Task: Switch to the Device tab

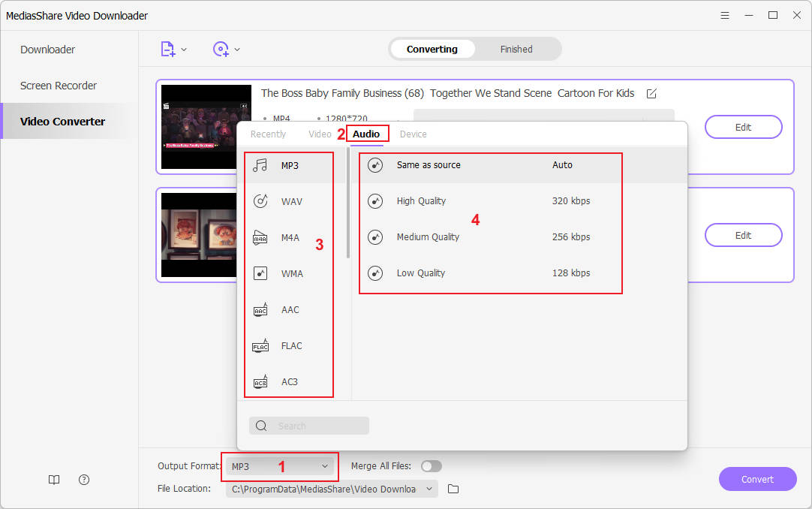Action: (413, 134)
